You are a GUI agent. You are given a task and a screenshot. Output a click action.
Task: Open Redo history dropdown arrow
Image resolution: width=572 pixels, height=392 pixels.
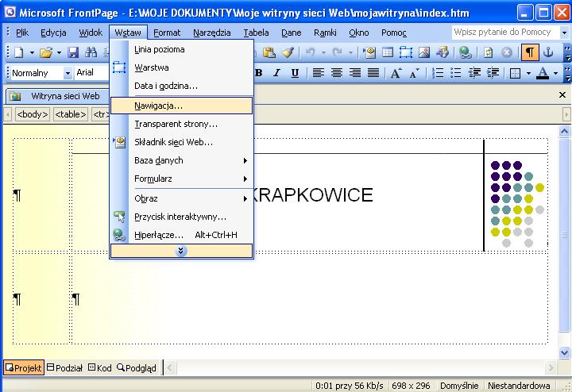point(350,53)
